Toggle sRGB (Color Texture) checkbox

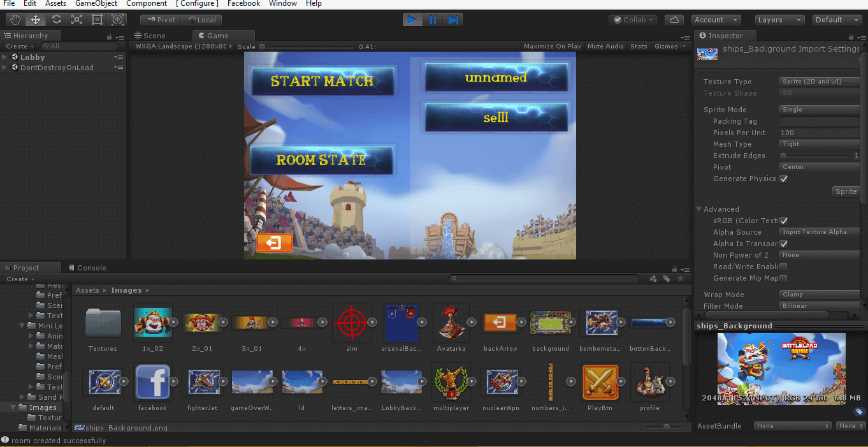tap(784, 221)
